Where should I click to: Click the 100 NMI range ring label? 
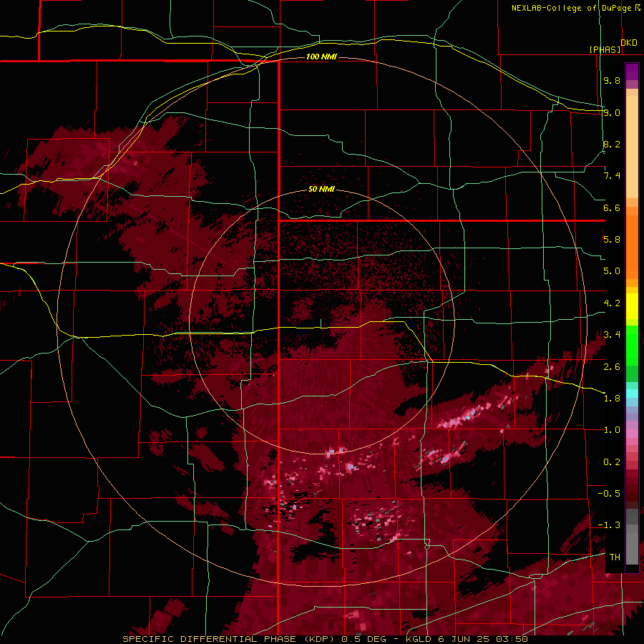coord(321,57)
